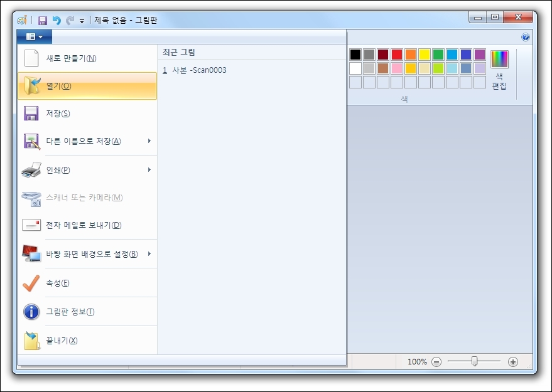
Task: Choose 새로 만들기(N) from the menu
Action: [x=87, y=58]
